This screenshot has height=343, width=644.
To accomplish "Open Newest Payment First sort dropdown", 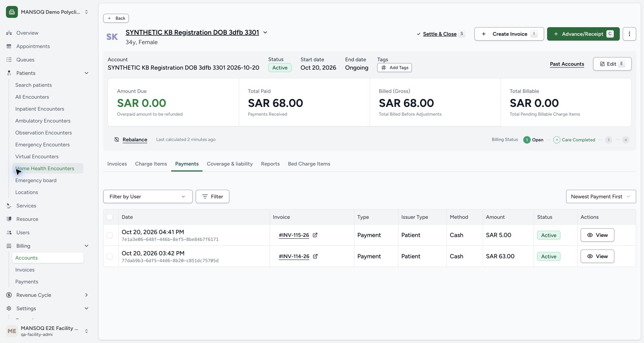I will click(601, 197).
